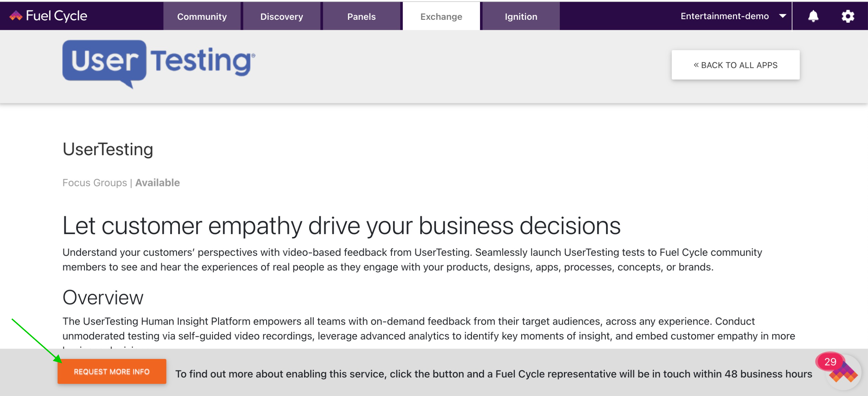The image size is (868, 396).
Task: Click the Overview section heading
Action: point(103,298)
